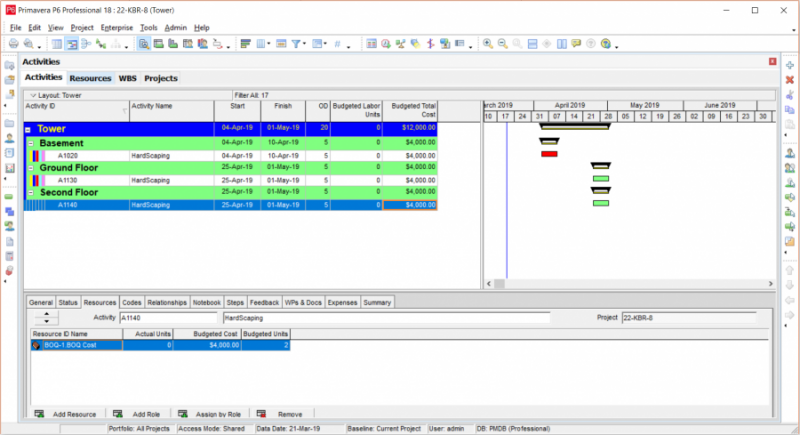Image resolution: width=800 pixels, height=435 pixels.
Task: Click the Move Up arrow in right command bar
Action: pos(790,270)
